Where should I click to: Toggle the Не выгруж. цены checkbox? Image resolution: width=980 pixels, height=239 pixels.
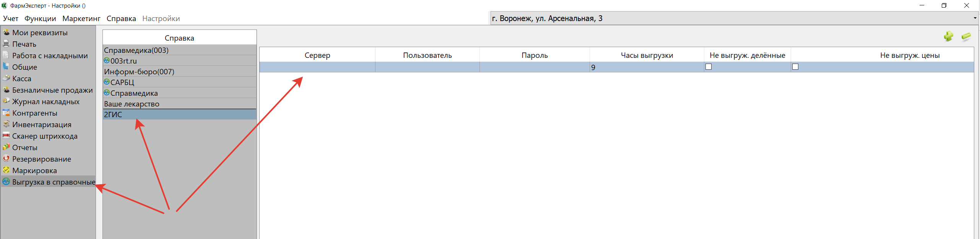pyautogui.click(x=795, y=67)
